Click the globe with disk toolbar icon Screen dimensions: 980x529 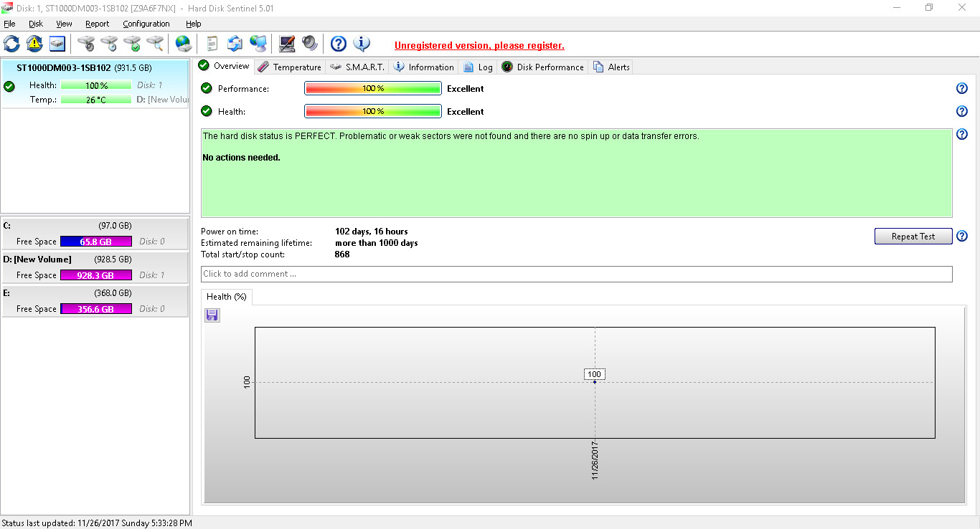pyautogui.click(x=184, y=44)
